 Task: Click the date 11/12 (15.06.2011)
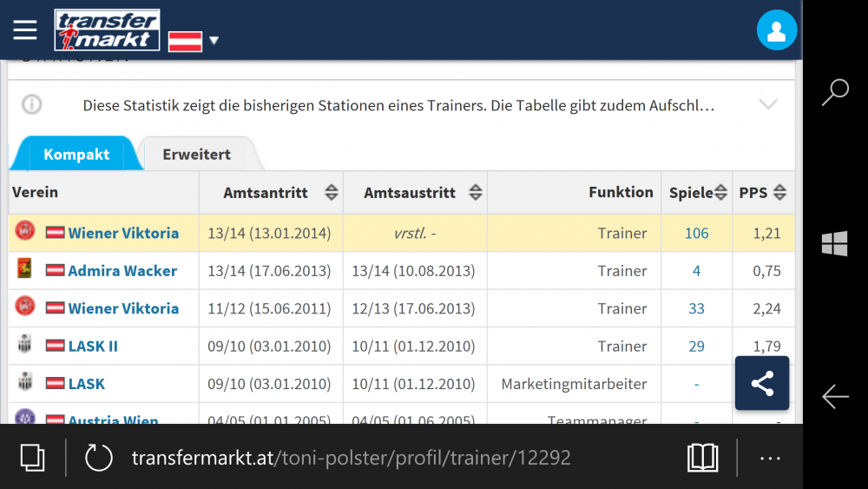tap(269, 308)
